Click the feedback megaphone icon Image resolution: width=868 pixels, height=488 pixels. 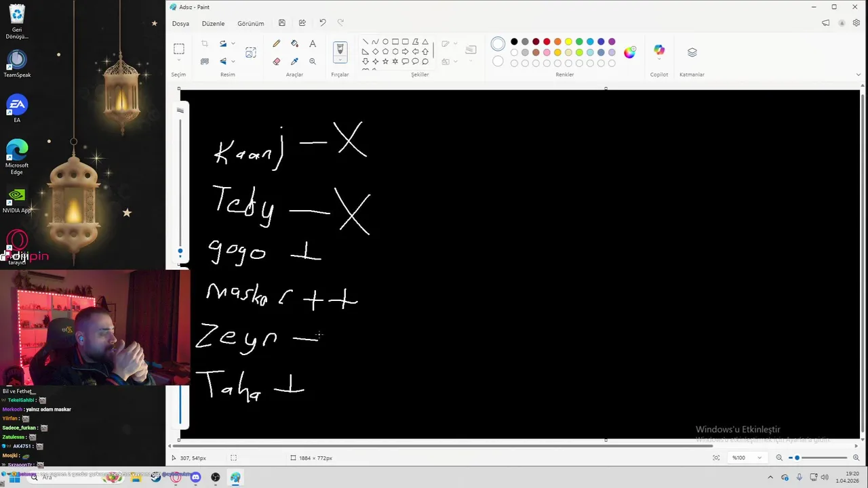click(x=825, y=23)
